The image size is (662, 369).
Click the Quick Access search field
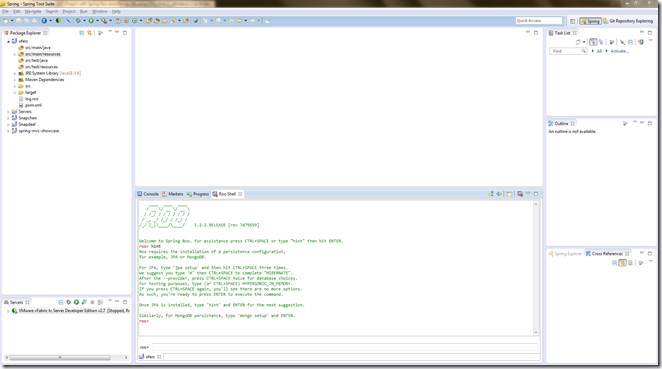[x=539, y=21]
